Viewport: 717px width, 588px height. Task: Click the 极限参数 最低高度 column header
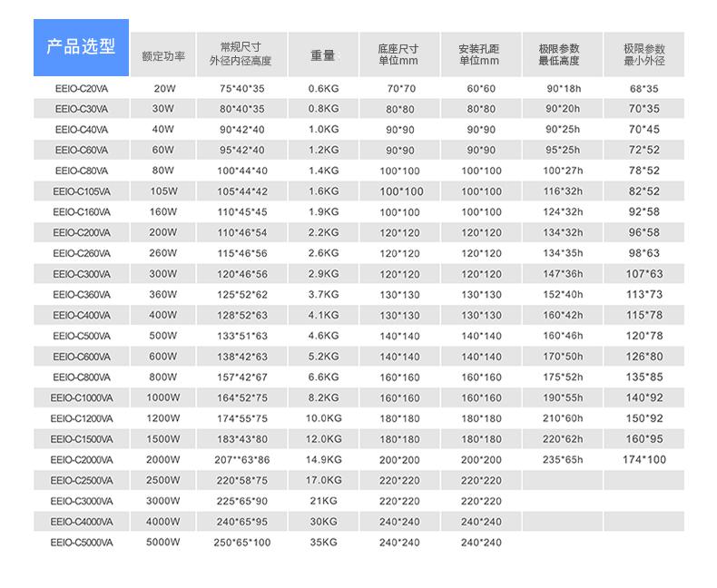(563, 54)
